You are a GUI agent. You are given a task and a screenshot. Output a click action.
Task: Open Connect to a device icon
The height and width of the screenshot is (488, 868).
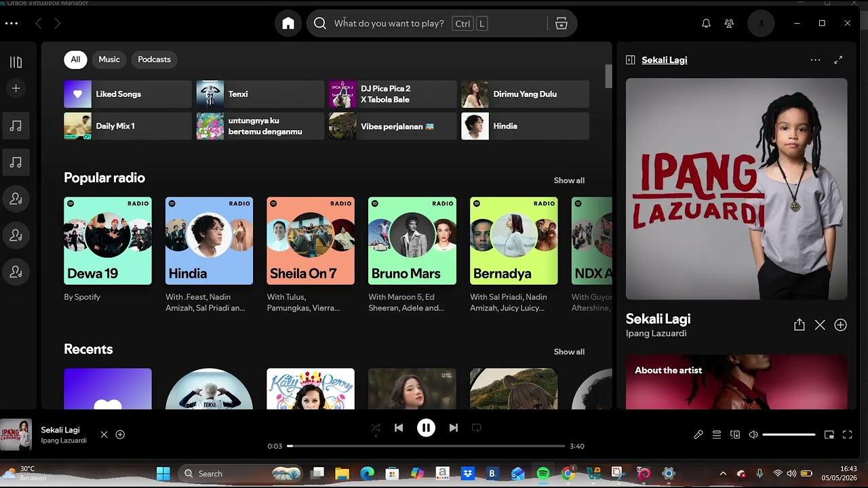click(x=735, y=434)
